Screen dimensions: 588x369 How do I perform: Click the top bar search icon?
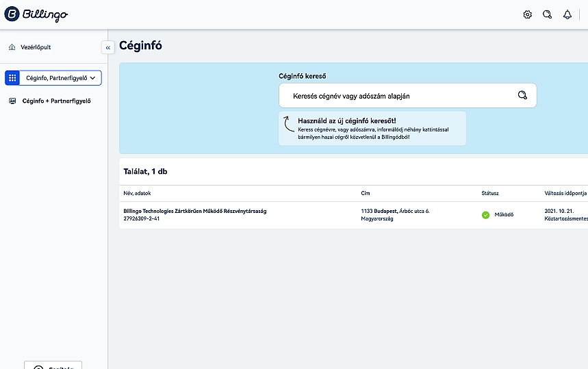[x=547, y=14]
